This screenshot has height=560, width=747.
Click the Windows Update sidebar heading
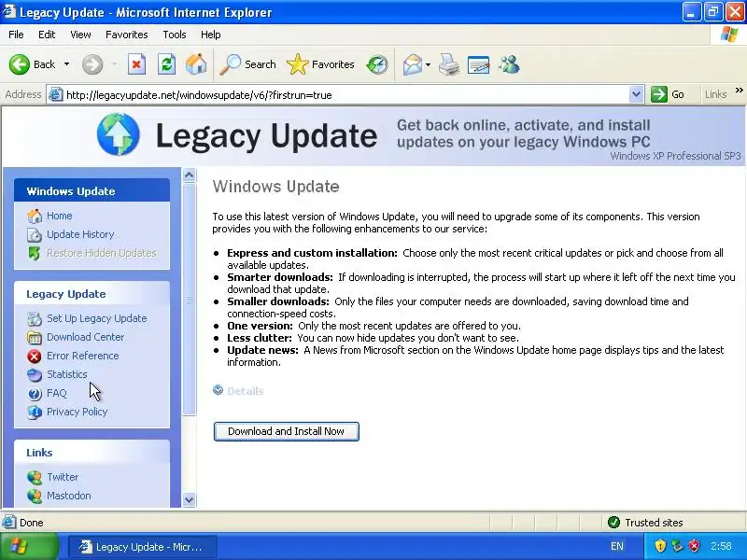[71, 191]
